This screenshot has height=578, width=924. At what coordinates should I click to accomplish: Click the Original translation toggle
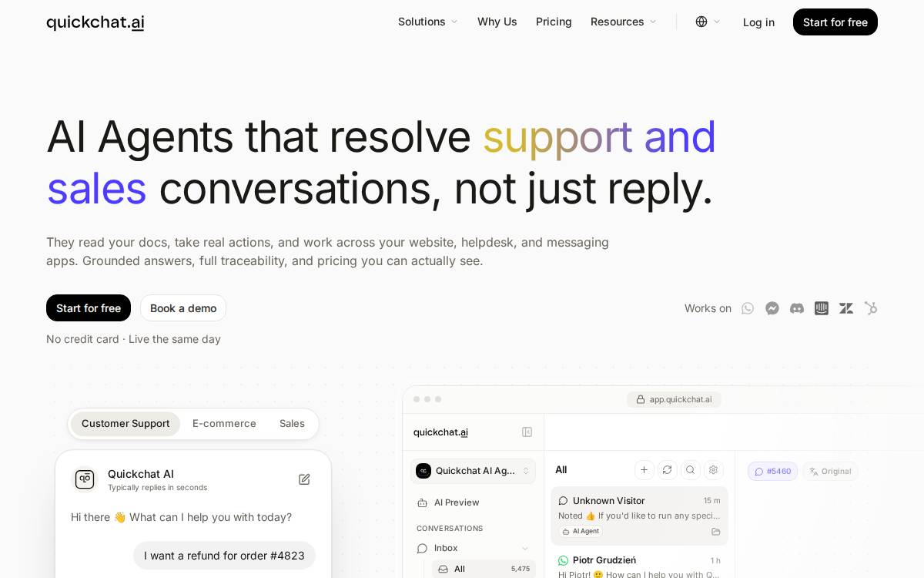[x=830, y=472]
